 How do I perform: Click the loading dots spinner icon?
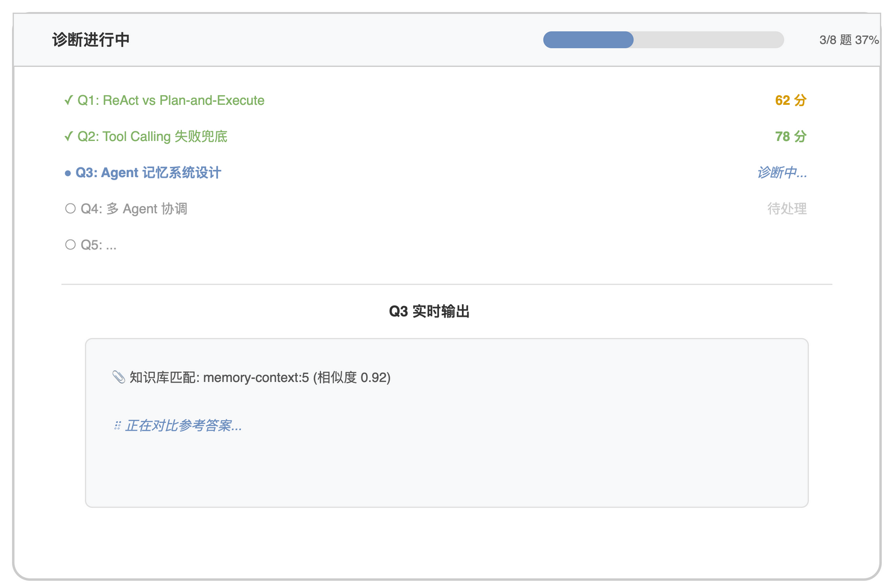tap(117, 426)
